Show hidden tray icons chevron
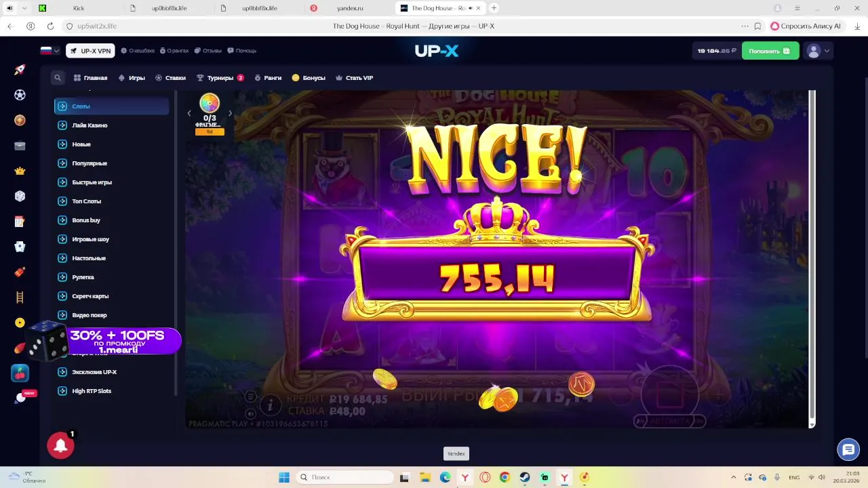 pos(734,477)
